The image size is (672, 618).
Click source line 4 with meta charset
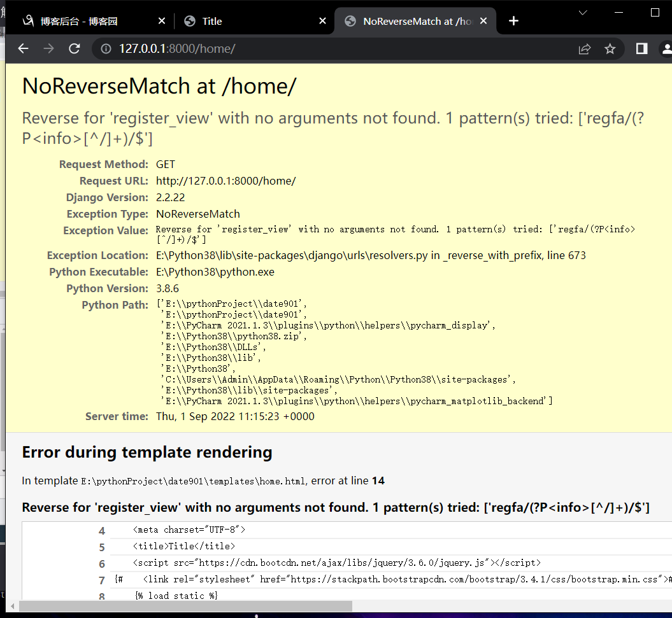point(189,530)
